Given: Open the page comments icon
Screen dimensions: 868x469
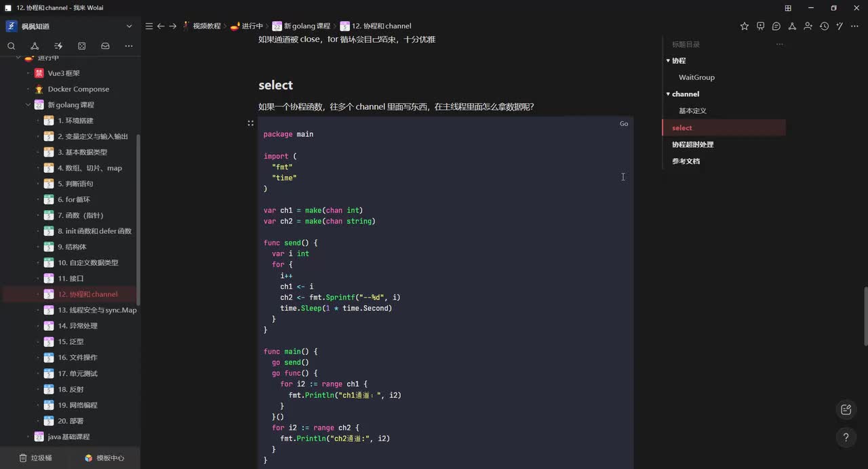Looking at the screenshot, I should coord(776,26).
